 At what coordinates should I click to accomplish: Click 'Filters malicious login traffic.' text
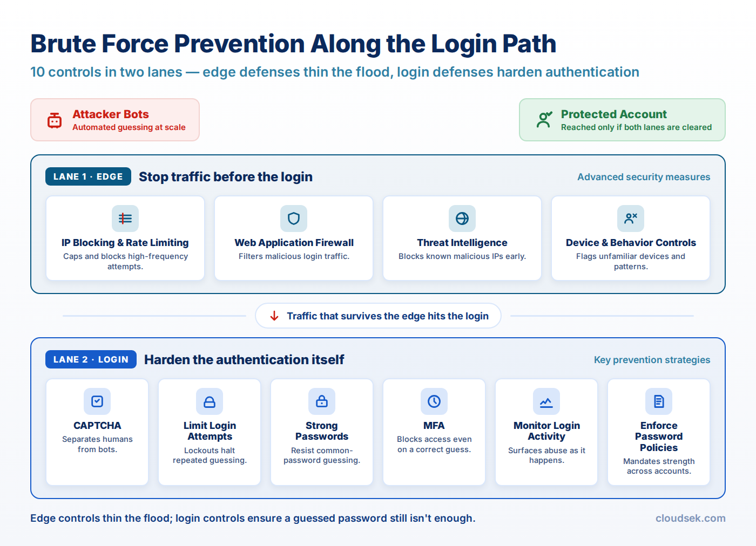pyautogui.click(x=294, y=256)
